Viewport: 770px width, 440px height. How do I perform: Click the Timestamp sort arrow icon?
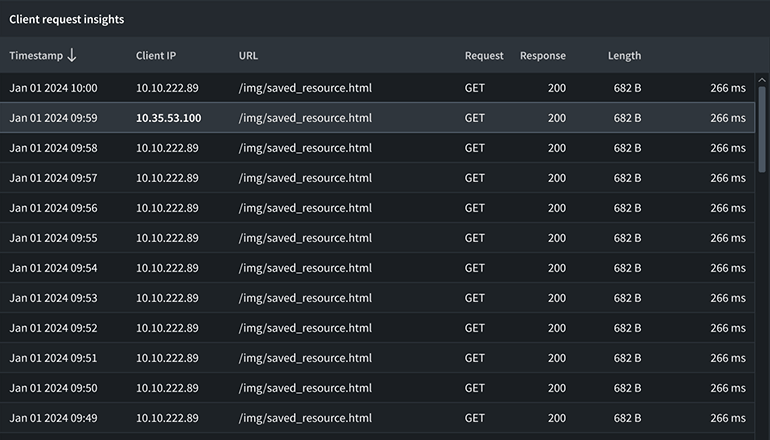coord(72,56)
